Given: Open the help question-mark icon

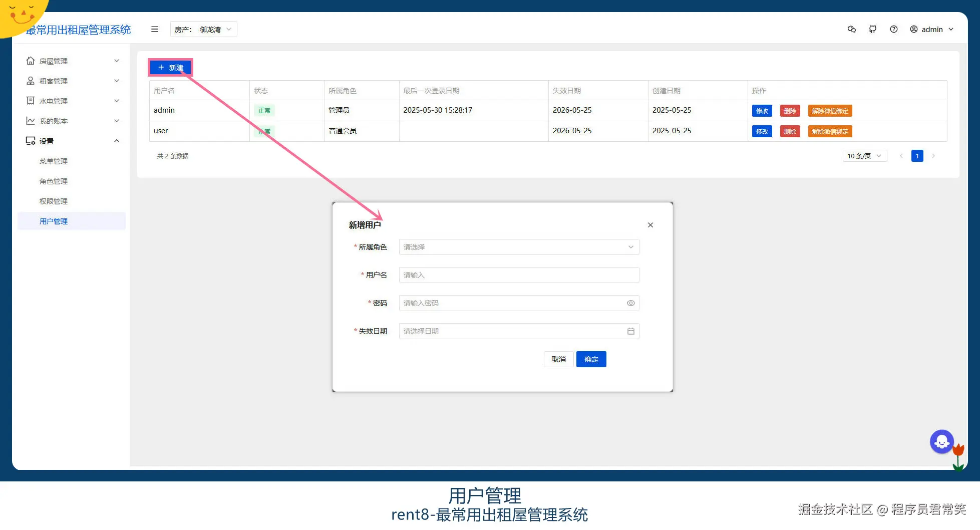Looking at the screenshot, I should point(894,29).
